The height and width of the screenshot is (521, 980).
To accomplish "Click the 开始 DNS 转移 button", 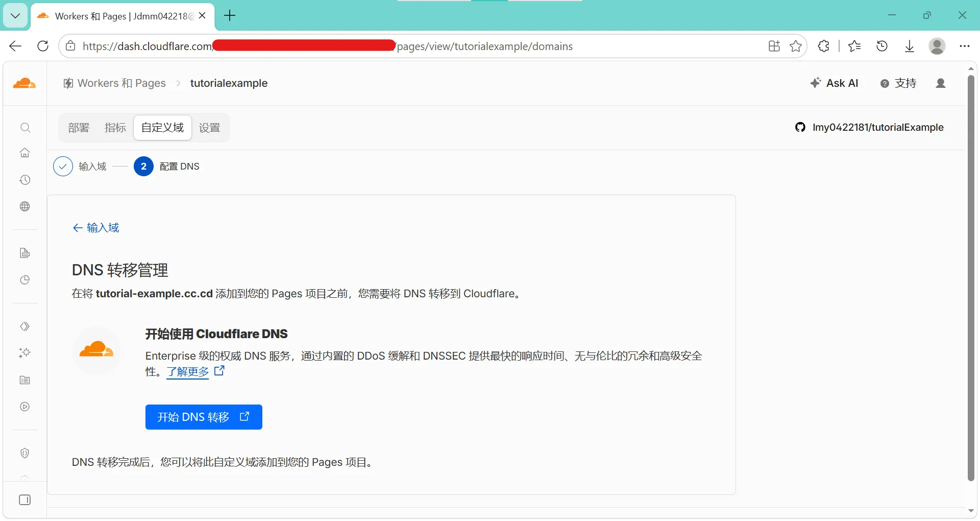I will coord(204,417).
